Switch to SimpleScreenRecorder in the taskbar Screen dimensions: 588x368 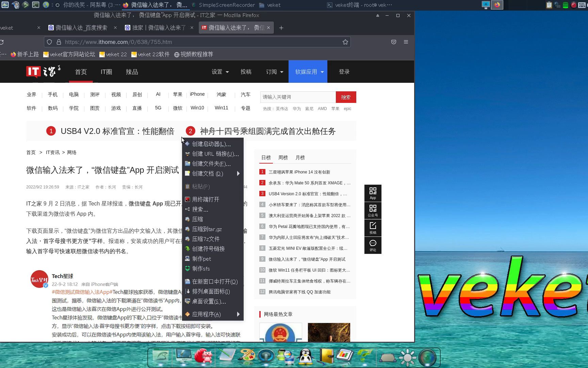[223, 5]
